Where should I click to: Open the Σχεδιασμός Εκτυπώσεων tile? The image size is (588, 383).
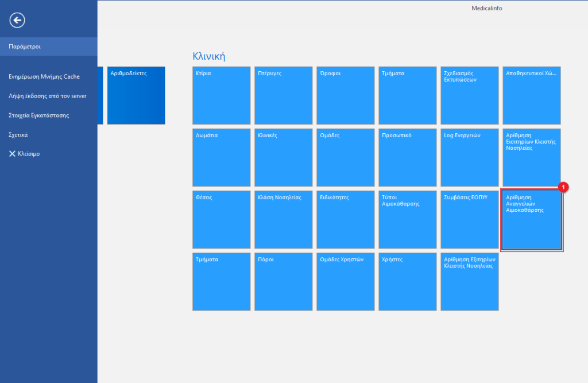[470, 95]
